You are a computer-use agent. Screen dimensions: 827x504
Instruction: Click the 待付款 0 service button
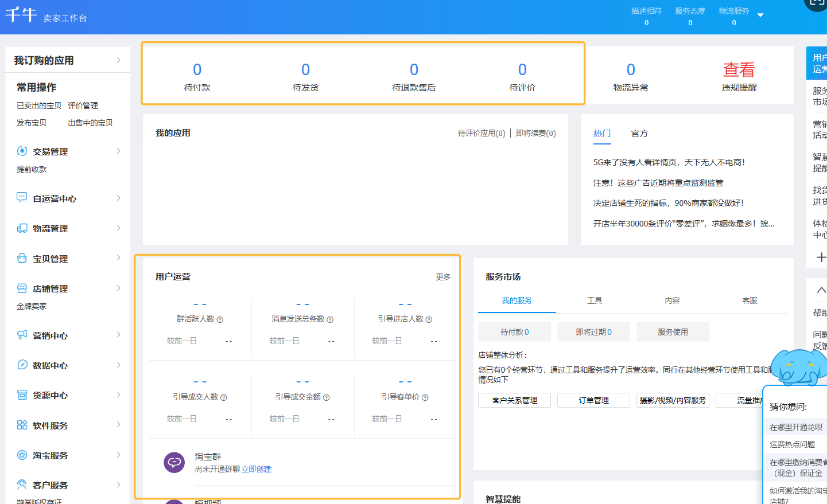click(x=514, y=331)
